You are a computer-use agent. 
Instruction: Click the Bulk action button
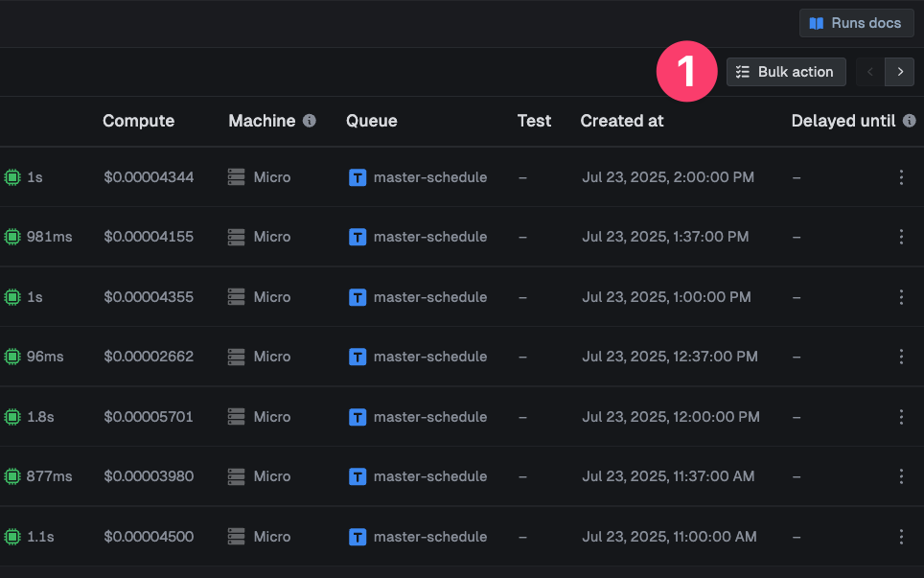point(786,71)
